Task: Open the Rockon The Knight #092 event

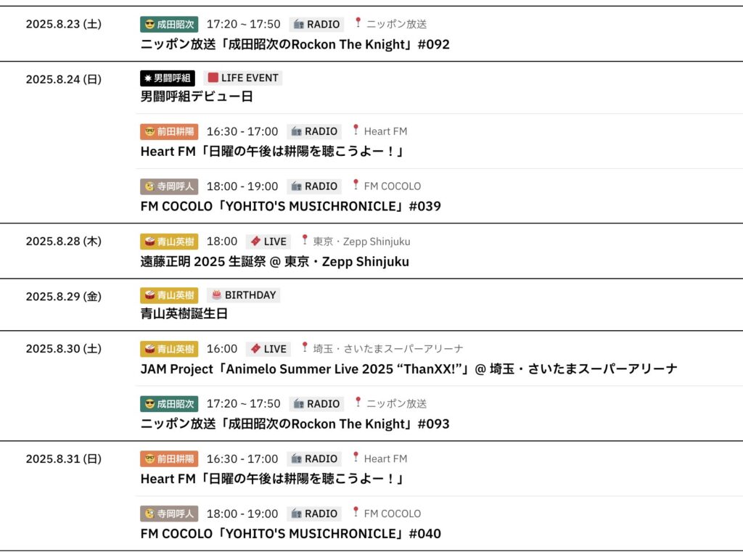Action: [295, 44]
